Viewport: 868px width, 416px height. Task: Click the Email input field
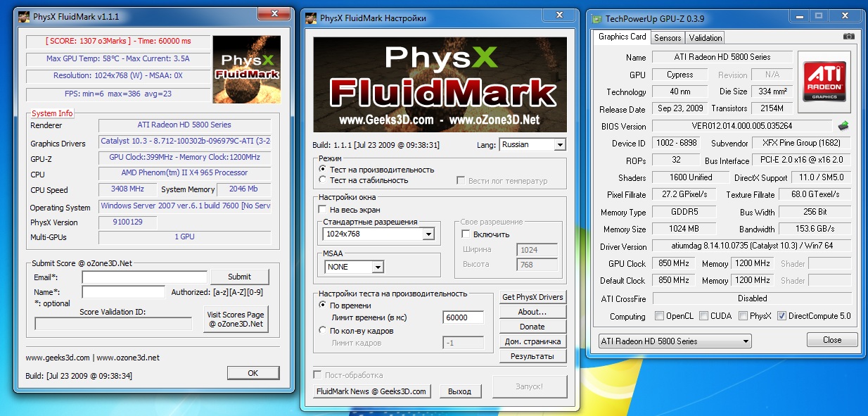tap(144, 277)
